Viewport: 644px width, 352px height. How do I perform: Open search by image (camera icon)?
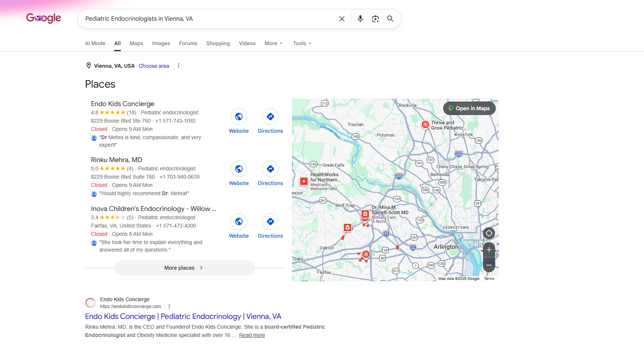pos(375,19)
